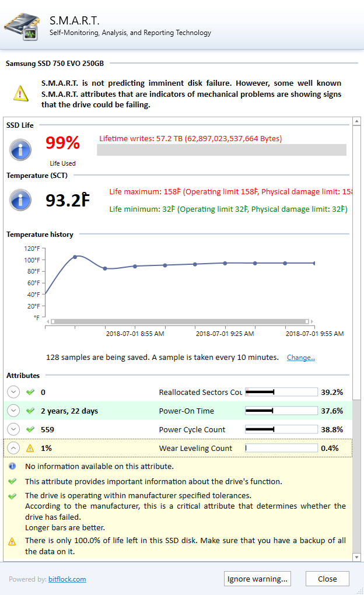Click green checkmark on Reallocated Sectors row
364x595 pixels.
click(x=30, y=392)
